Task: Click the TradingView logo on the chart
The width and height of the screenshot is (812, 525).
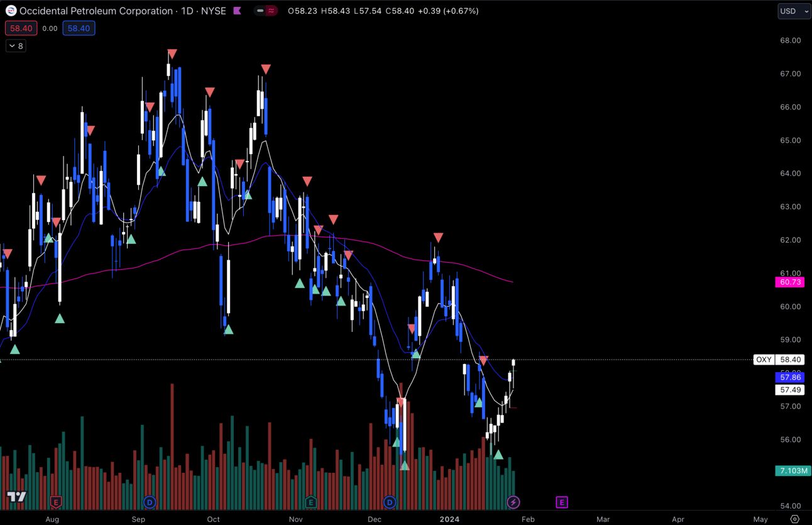Action: pyautogui.click(x=17, y=497)
